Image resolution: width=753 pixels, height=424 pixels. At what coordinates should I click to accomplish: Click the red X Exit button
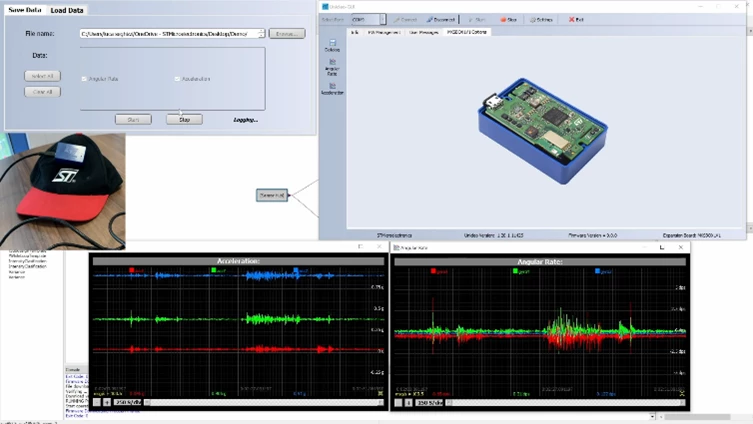[x=576, y=20]
